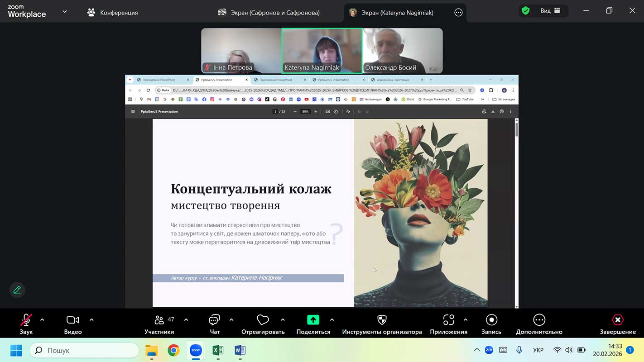The width and height of the screenshot is (644, 362).
Task: Click the Windows Пошук search box
Action: [84, 350]
